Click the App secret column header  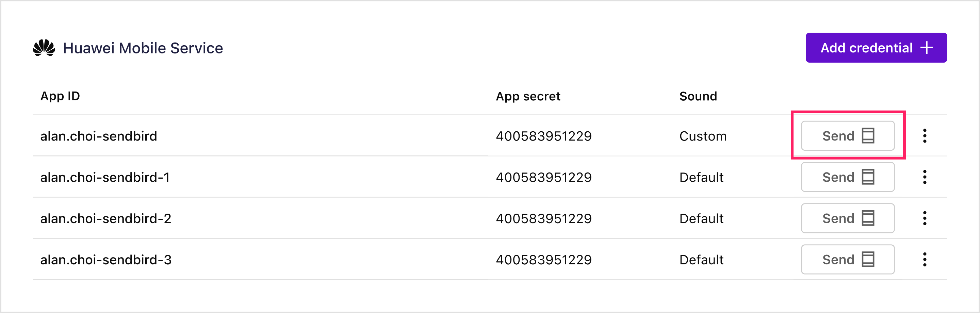pos(528,96)
